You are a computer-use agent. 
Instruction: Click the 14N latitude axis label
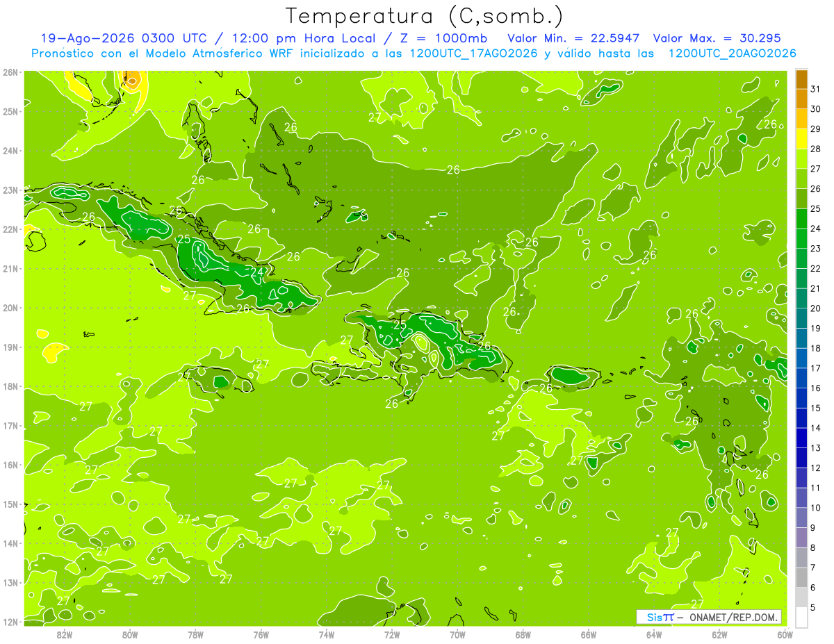10,543
